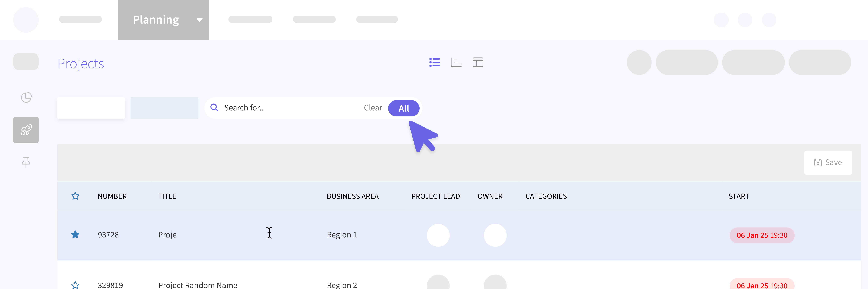Switch to the Gantt chart view icon
Screen dimensions: 868x289
tap(456, 62)
